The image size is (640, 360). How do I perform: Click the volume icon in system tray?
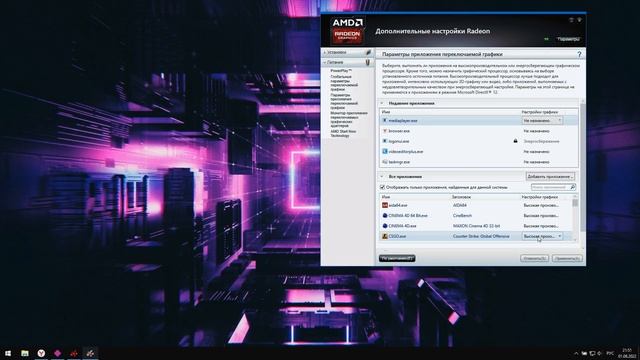coord(600,353)
